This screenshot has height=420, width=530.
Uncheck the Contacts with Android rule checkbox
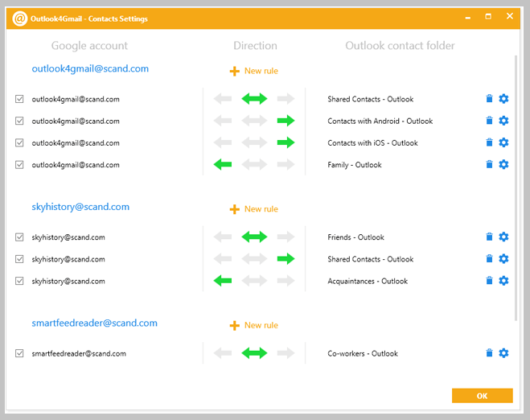(x=19, y=121)
